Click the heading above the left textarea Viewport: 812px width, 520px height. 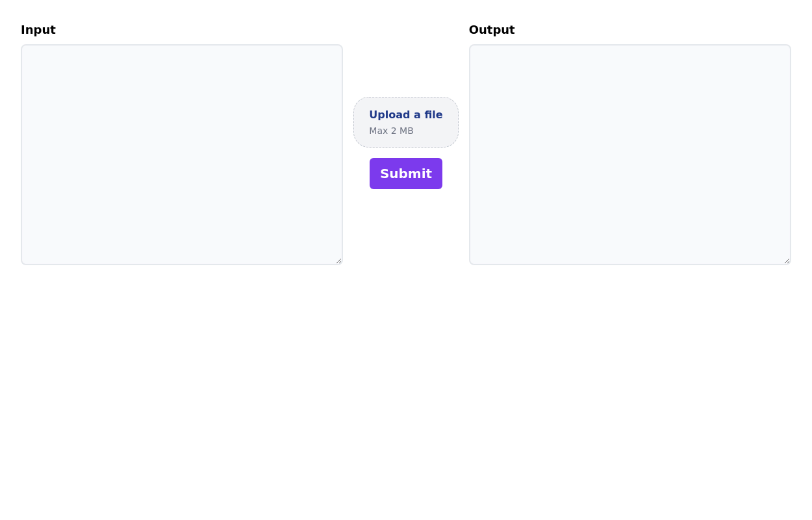coord(38,30)
